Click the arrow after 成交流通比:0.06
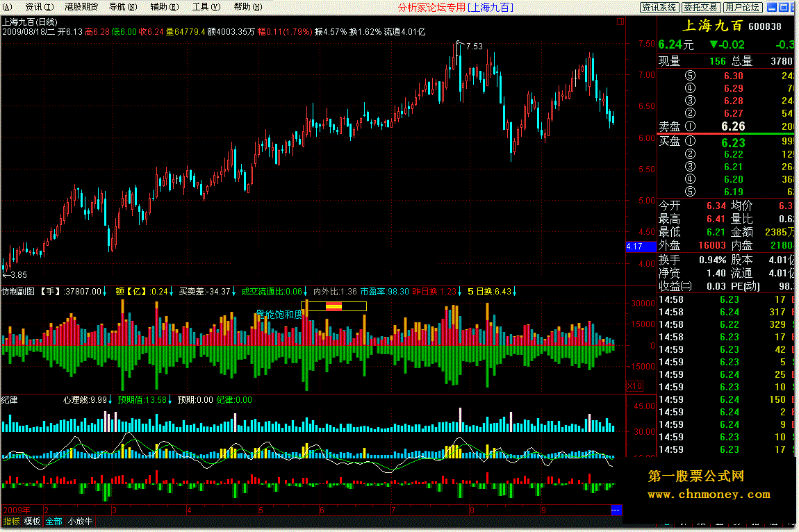Viewport: 799px width, 532px height. [305, 292]
